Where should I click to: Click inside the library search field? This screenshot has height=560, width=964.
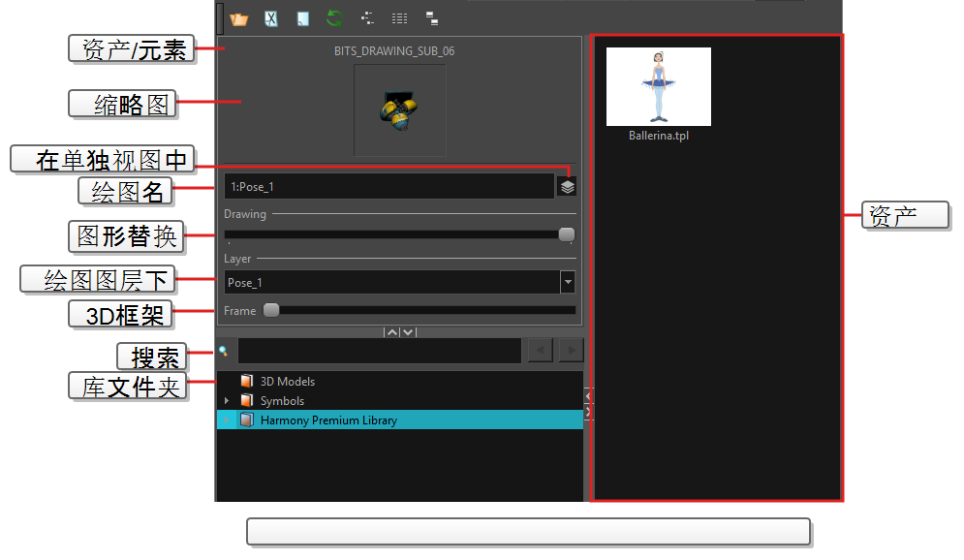click(x=379, y=351)
